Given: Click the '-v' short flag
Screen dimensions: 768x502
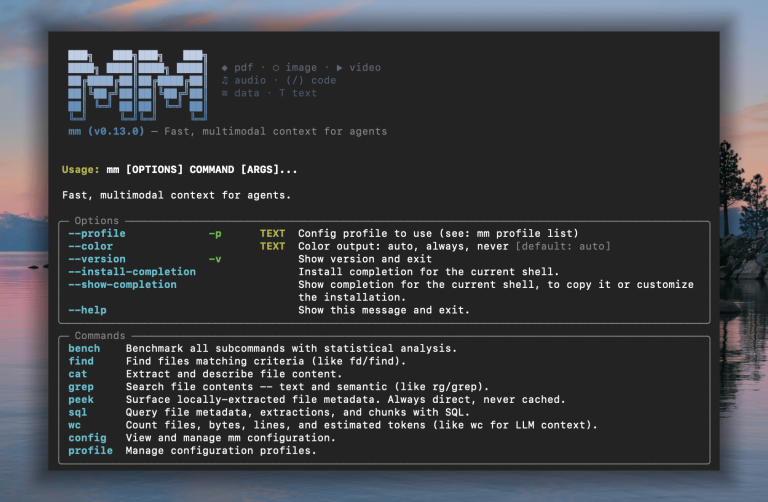Looking at the screenshot, I should click(x=215, y=259).
